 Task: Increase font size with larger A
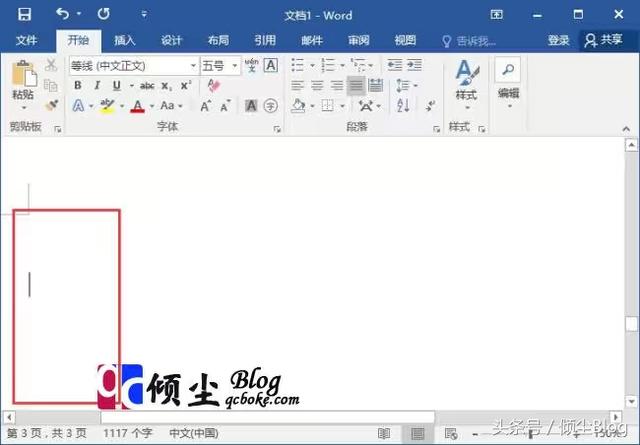tap(206, 106)
